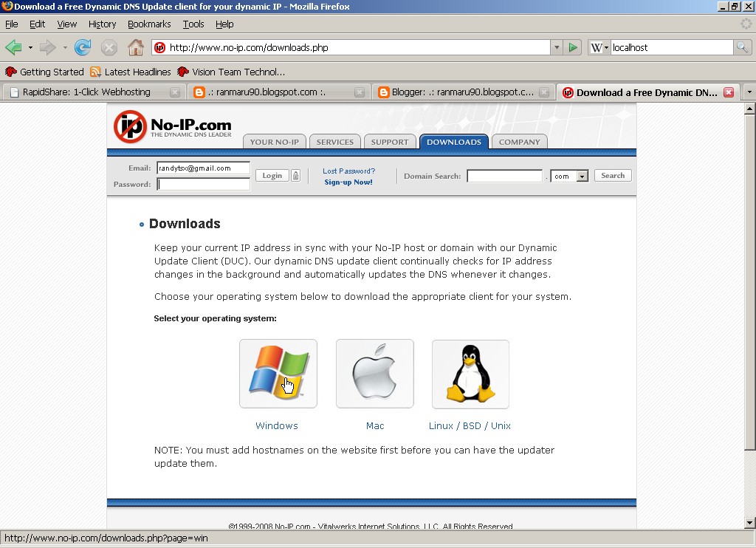Screen dimensions: 756x548
Task: Open the History menu
Action: pyautogui.click(x=102, y=24)
